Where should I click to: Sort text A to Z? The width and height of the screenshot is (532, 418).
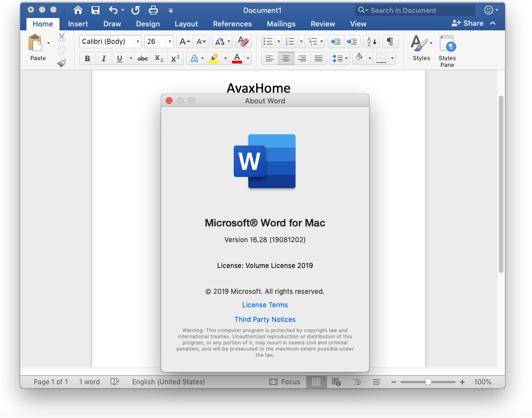(x=371, y=42)
